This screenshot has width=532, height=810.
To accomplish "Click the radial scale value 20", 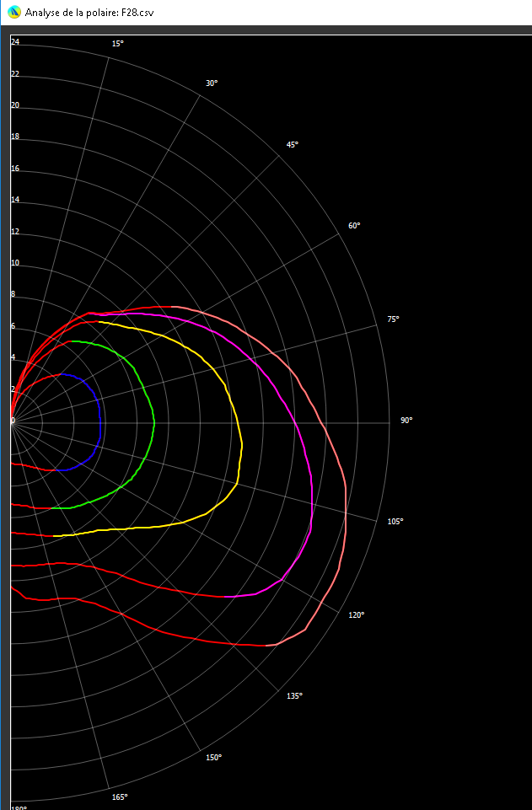I will tap(15, 105).
